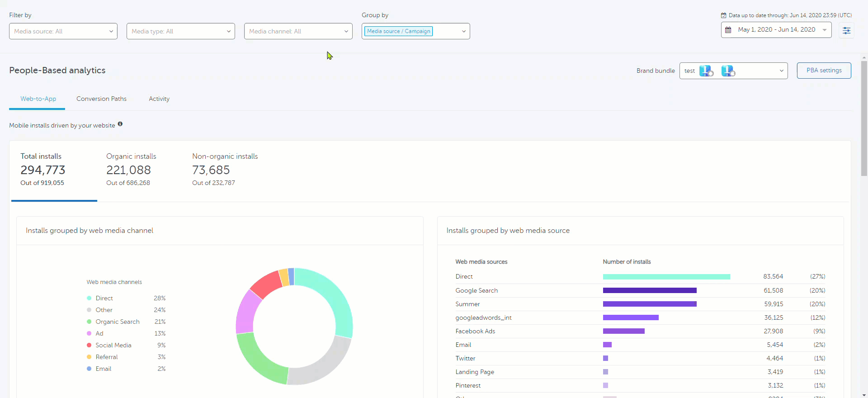This screenshot has width=868, height=398.
Task: Click the Data up to date clipboard icon
Action: click(723, 15)
